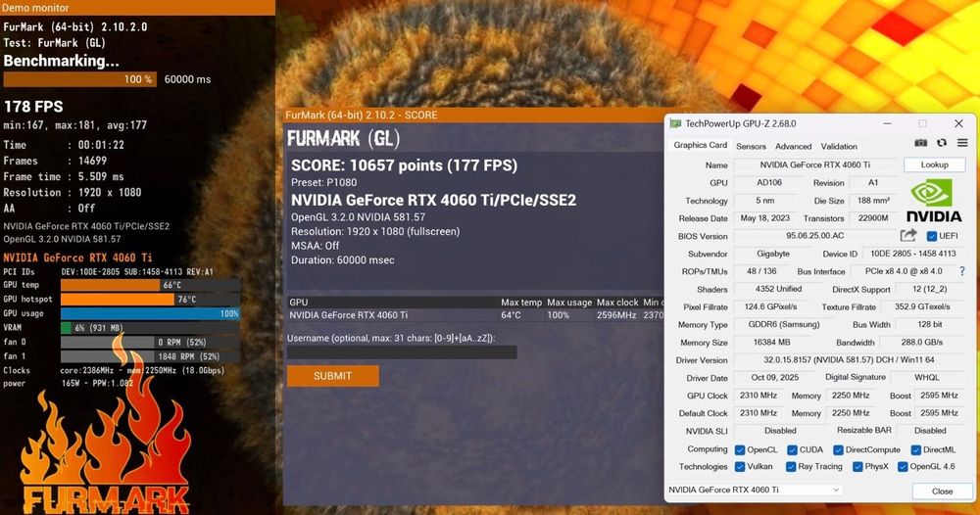Toggle the Ray Tracing checkbox
Viewport: 980px width, 515px height.
pyautogui.click(x=791, y=467)
